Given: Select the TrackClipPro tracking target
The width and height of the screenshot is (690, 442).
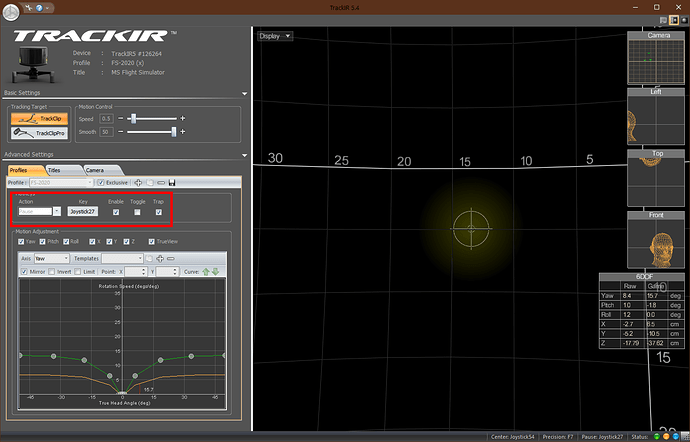Looking at the screenshot, I should pos(37,132).
